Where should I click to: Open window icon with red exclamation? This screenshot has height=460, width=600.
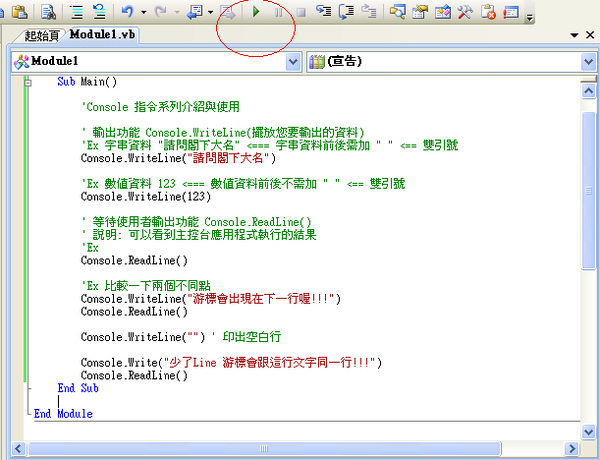click(511, 12)
